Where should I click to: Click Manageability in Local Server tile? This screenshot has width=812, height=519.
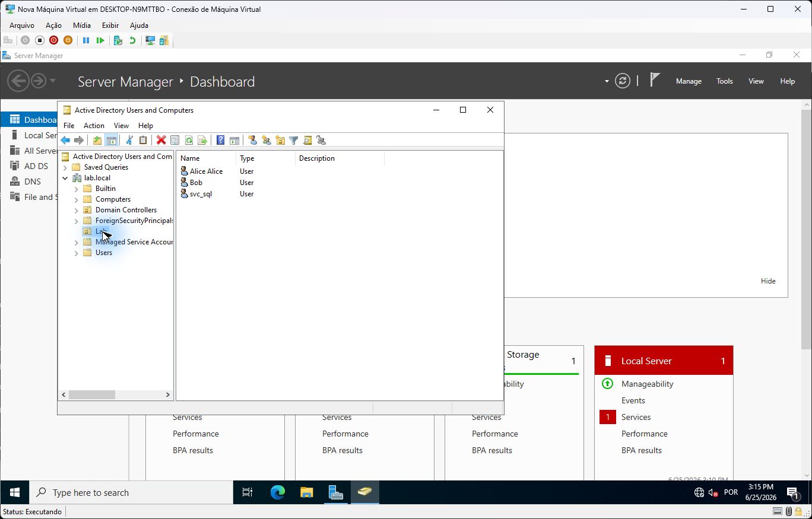pyautogui.click(x=647, y=384)
